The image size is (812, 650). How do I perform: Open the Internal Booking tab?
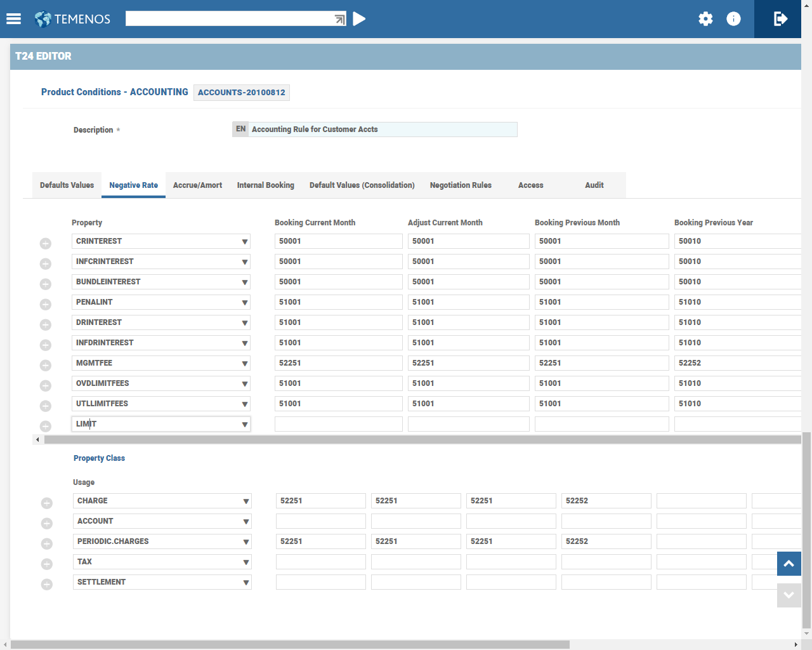[x=265, y=185]
